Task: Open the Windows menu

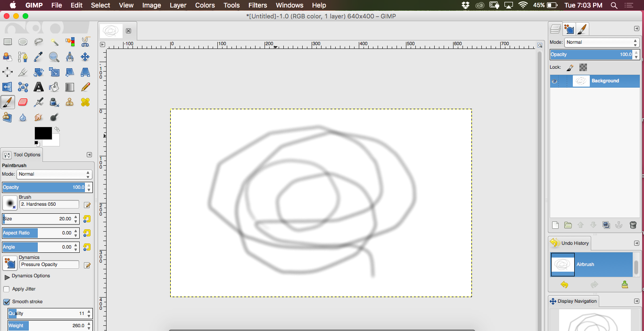Action: click(x=289, y=5)
